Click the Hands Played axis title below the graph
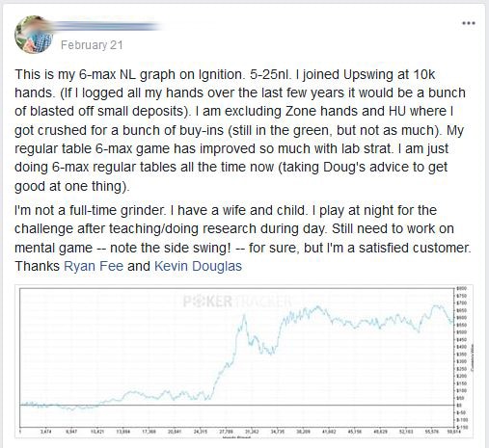 236,437
